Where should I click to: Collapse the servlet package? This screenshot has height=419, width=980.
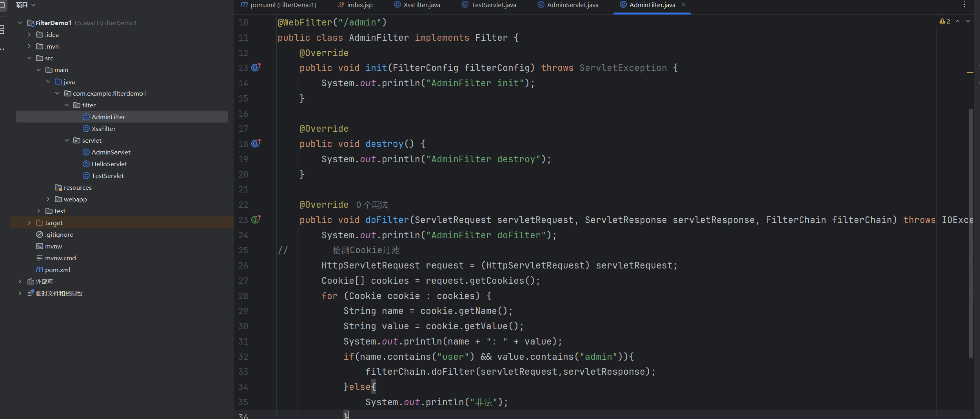point(67,140)
